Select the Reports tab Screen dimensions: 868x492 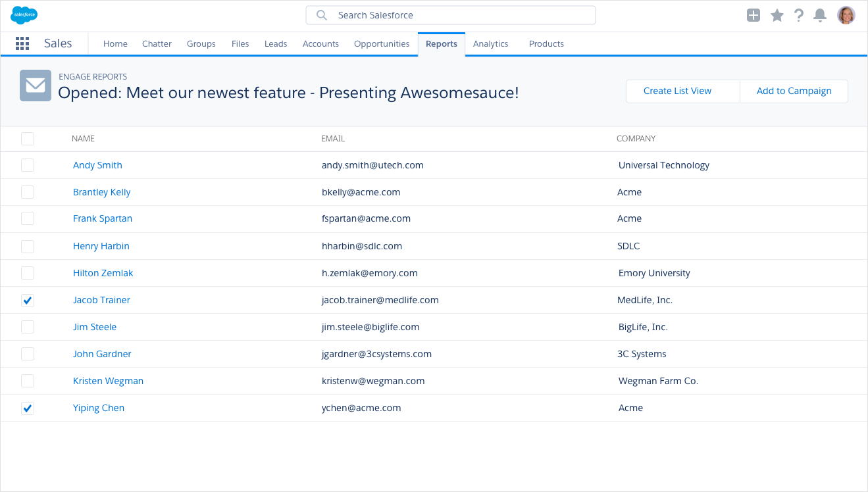coord(442,44)
